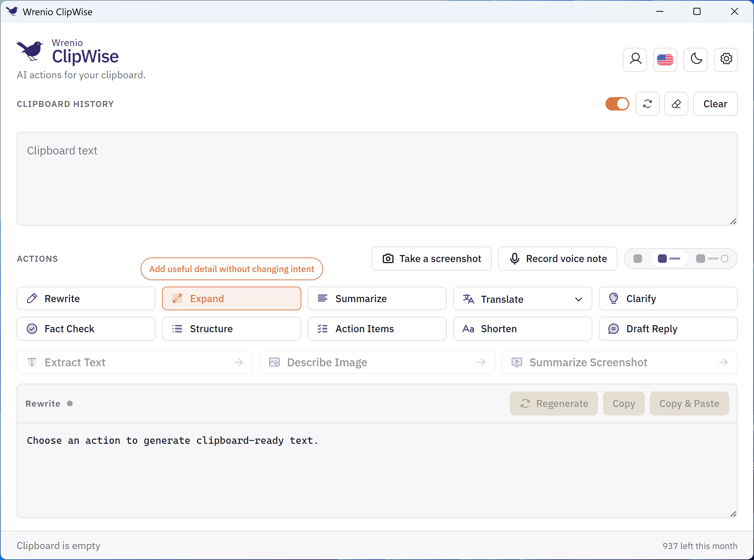Copy the generated output
Viewport: 754px width, 560px height.
pos(624,403)
